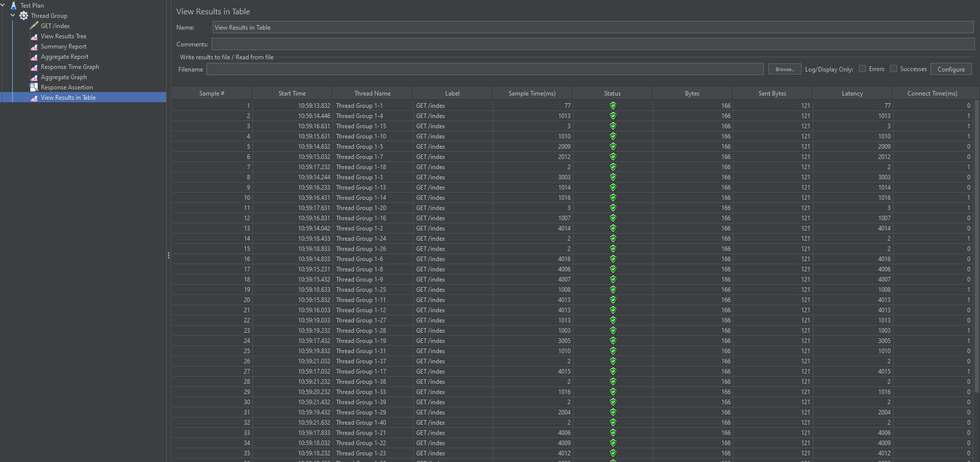Image resolution: width=980 pixels, height=462 pixels.
Task: Enable the Successes checkbox
Action: click(x=894, y=69)
